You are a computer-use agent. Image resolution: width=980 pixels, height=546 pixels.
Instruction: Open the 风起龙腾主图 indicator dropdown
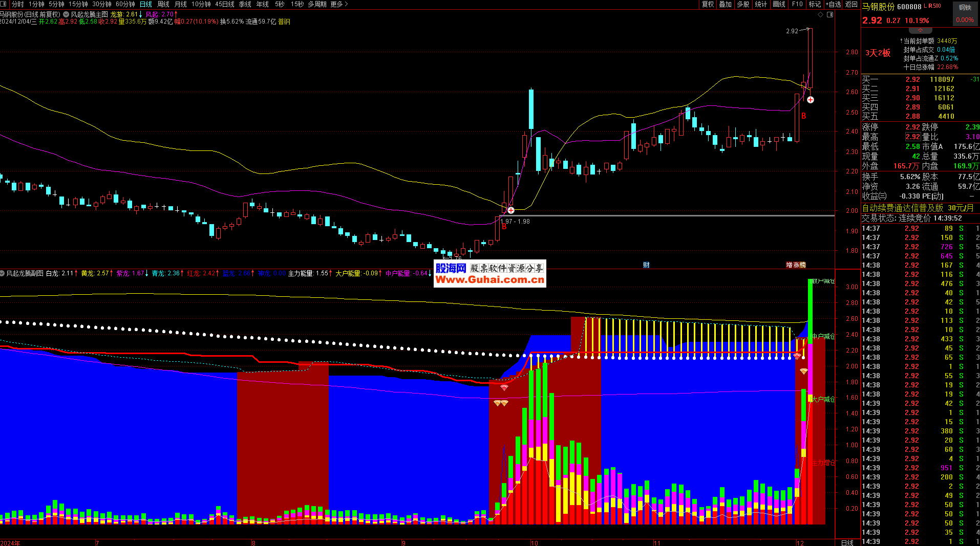[66, 15]
